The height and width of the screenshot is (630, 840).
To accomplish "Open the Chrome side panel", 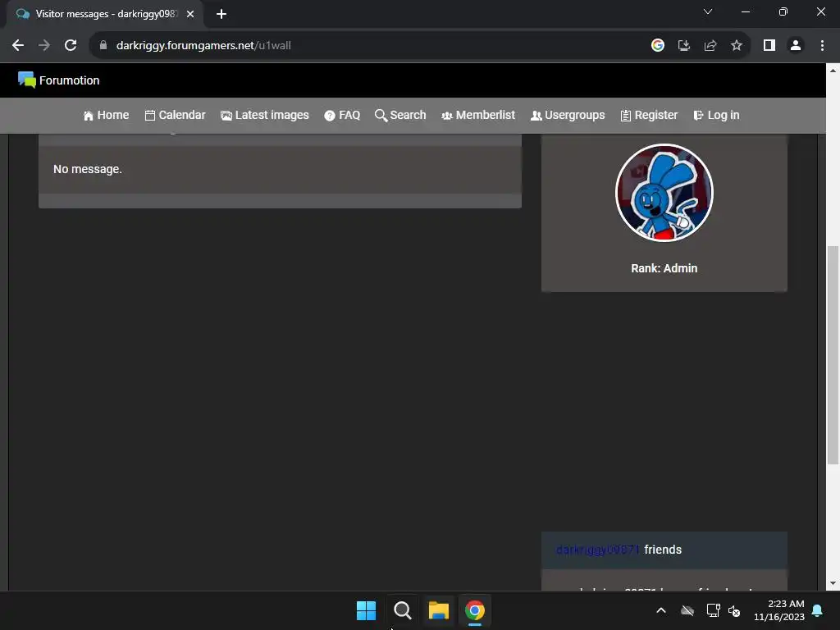I will pyautogui.click(x=769, y=46).
